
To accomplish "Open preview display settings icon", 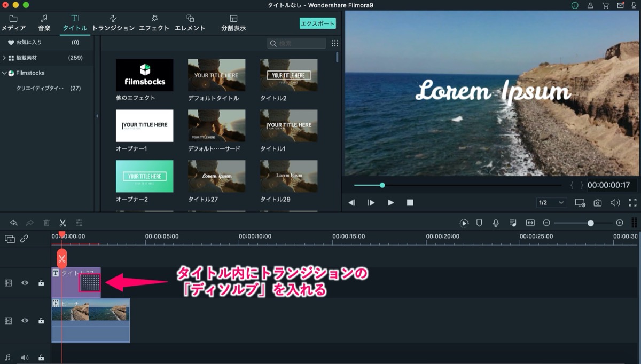I will coord(580,203).
